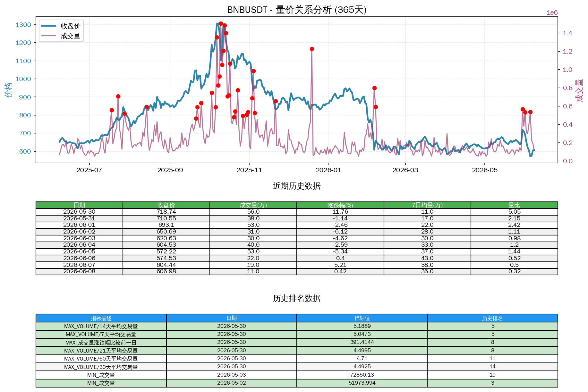Image resolution: width=588 pixels, height=392 pixels.
Task: Click the section heading 近期历史数据
Action: tap(297, 186)
